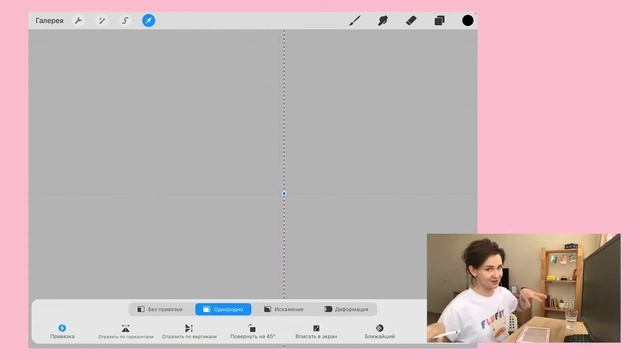Switch to Искажение transform mode
The image size is (640, 360).
284,309
